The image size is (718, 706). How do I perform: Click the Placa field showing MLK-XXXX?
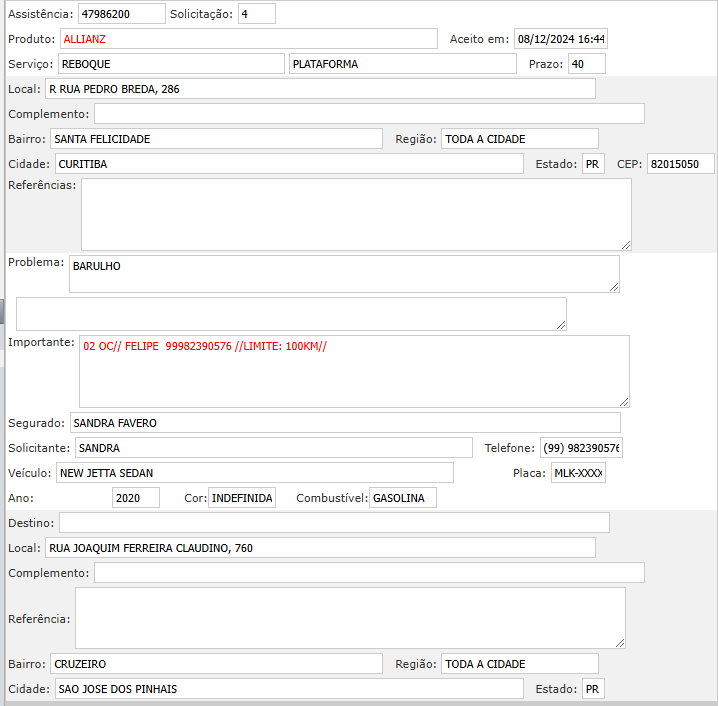coord(578,473)
